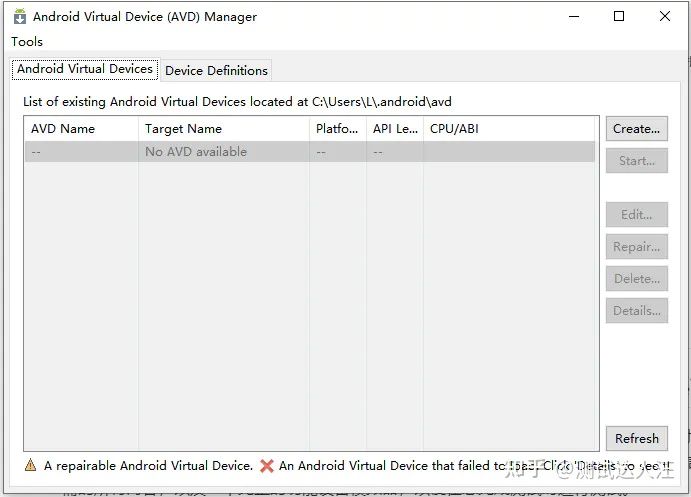The height and width of the screenshot is (497, 691).
Task: Select the 'No AVD available' row
Action: click(310, 152)
